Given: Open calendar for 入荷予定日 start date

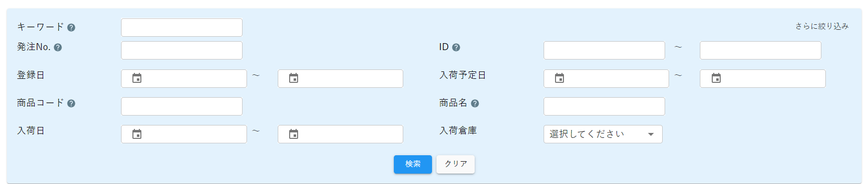Looking at the screenshot, I should (x=559, y=78).
